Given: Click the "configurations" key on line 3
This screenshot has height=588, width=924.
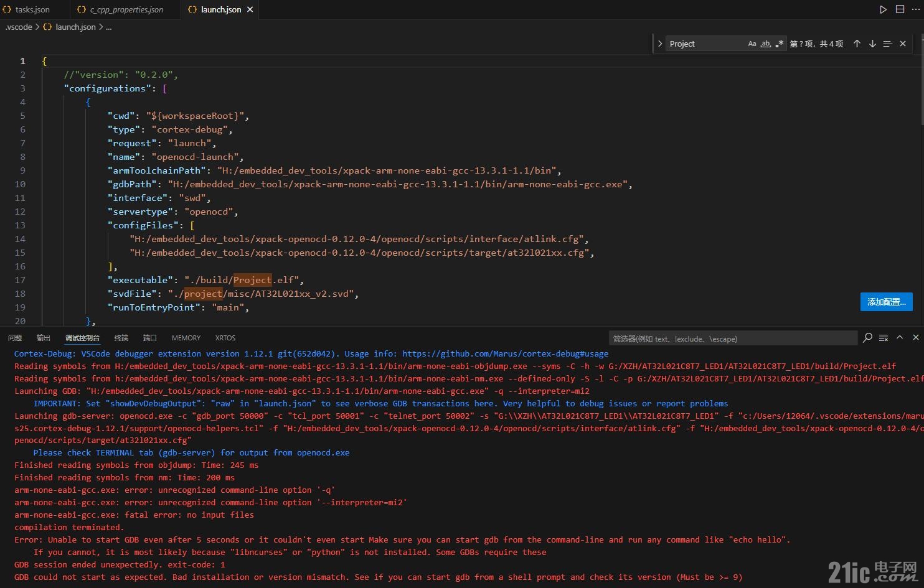Looking at the screenshot, I should [107, 88].
